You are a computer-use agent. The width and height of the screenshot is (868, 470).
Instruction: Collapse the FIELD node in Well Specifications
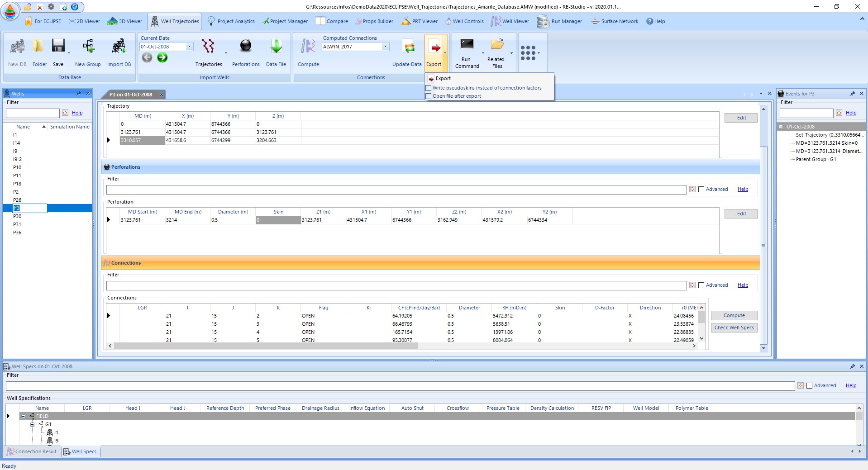[23, 416]
